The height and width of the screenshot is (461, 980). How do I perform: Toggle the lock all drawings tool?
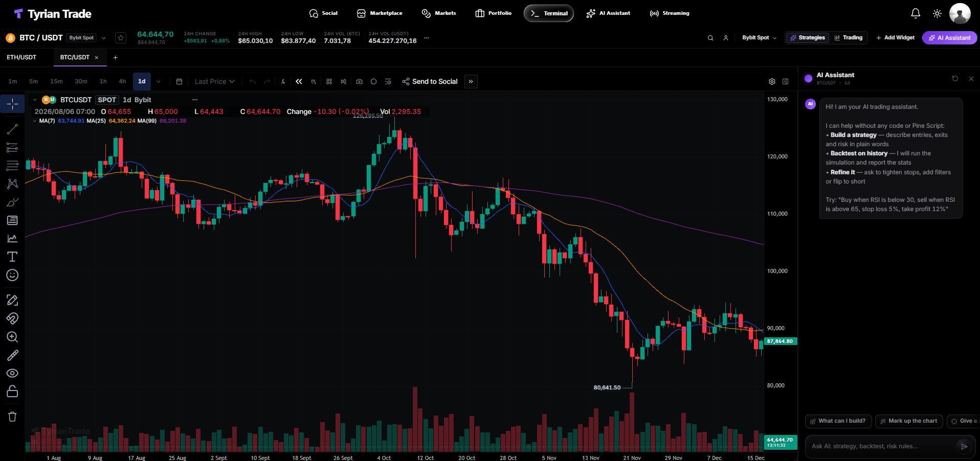click(12, 391)
